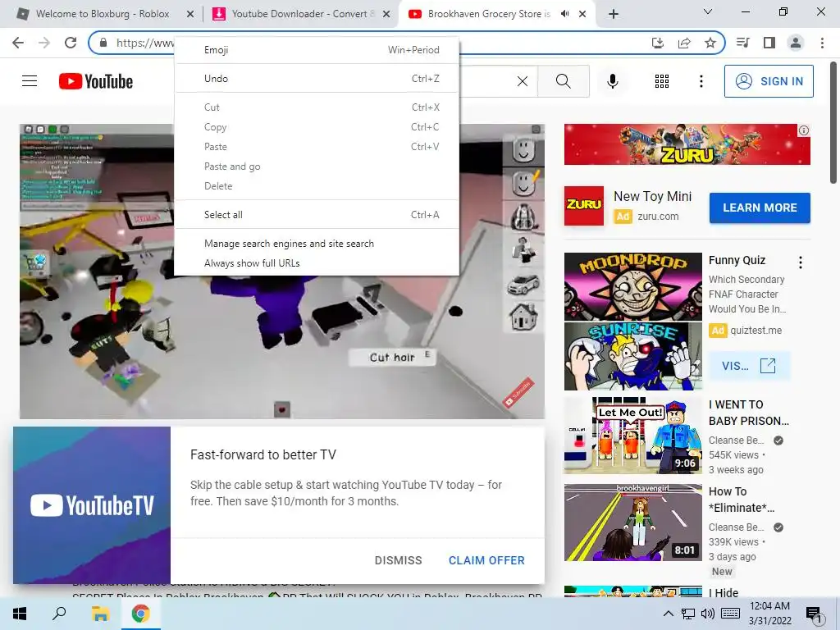Open the tab search chevron
Viewport: 840px width, 630px height.
coord(708,11)
